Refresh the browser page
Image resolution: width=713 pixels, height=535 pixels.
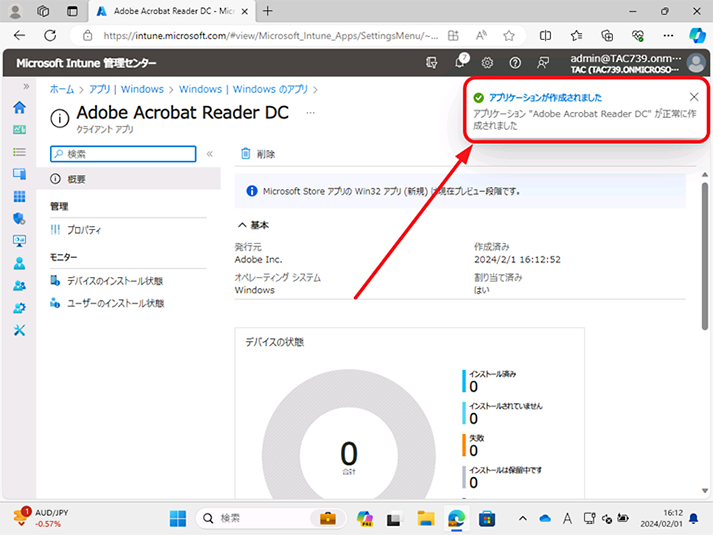(x=50, y=35)
